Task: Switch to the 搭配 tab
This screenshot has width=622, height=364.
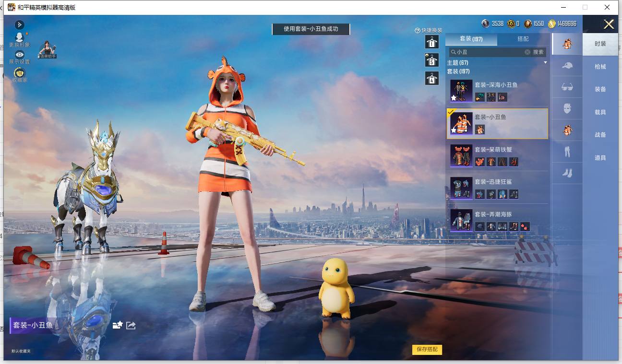Action: 523,39
